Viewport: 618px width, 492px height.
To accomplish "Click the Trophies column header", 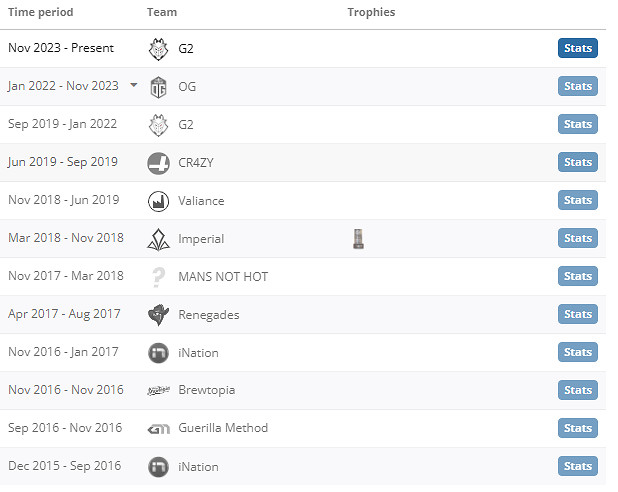I will (371, 13).
